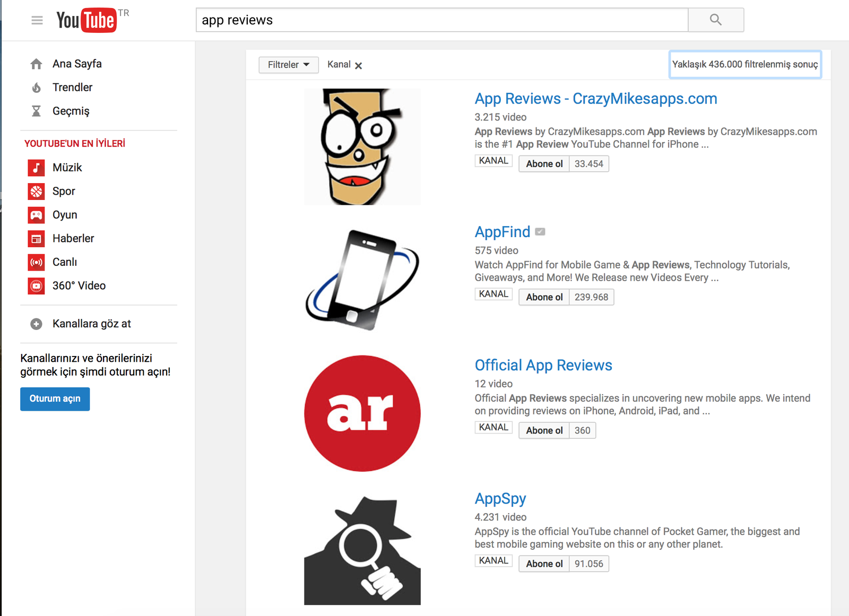Open Müzik category
The width and height of the screenshot is (849, 616).
point(67,168)
